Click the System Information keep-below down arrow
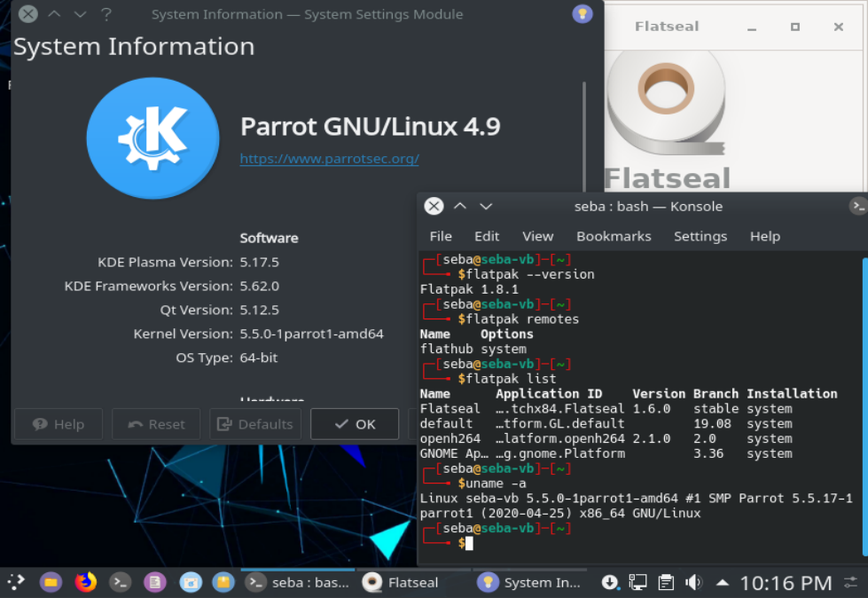The width and height of the screenshot is (868, 598). [x=81, y=14]
